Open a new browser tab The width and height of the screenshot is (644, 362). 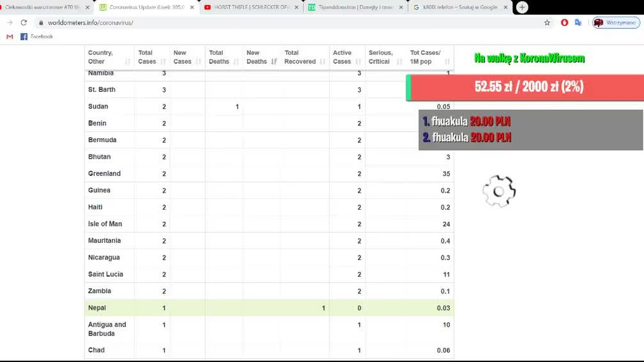click(x=522, y=8)
